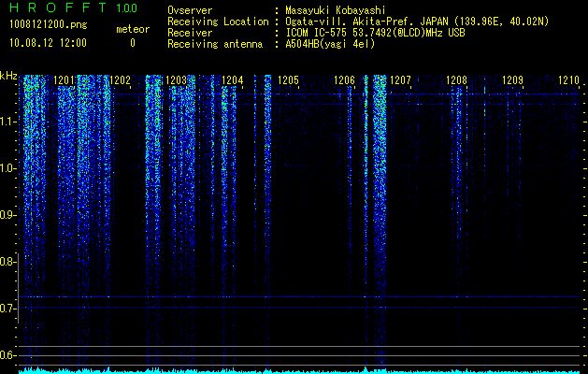Click the Receiver field label
Viewport: 588px width, 374px height.
coord(190,33)
